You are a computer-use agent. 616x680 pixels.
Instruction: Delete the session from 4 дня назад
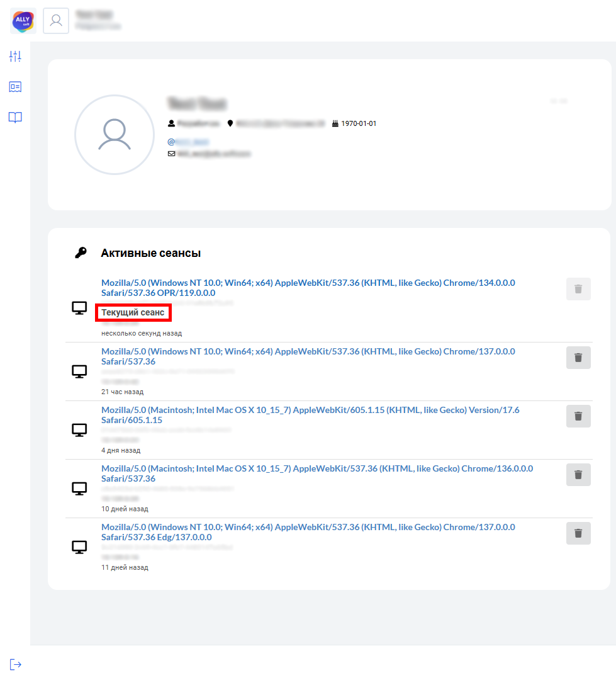(578, 416)
